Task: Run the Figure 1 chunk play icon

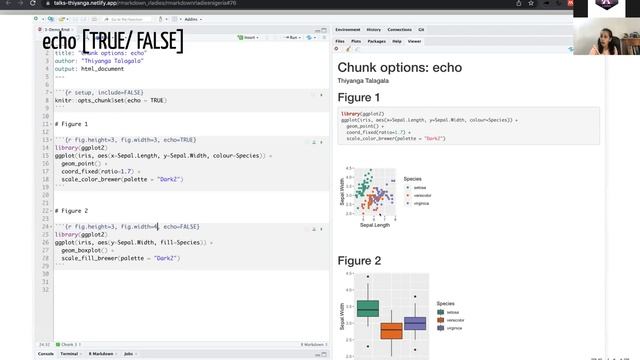Action: 321,142
